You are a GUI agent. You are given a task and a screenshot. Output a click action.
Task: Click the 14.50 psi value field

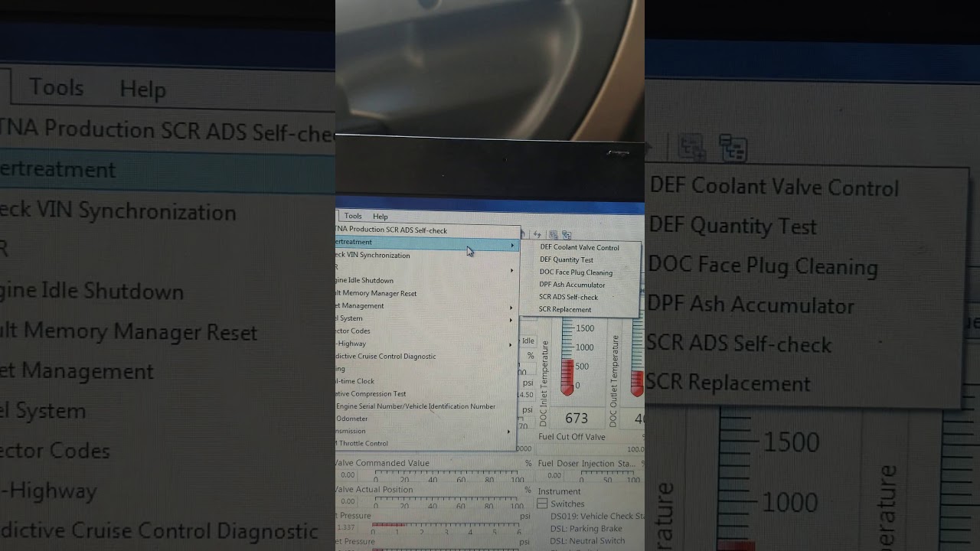point(526,395)
